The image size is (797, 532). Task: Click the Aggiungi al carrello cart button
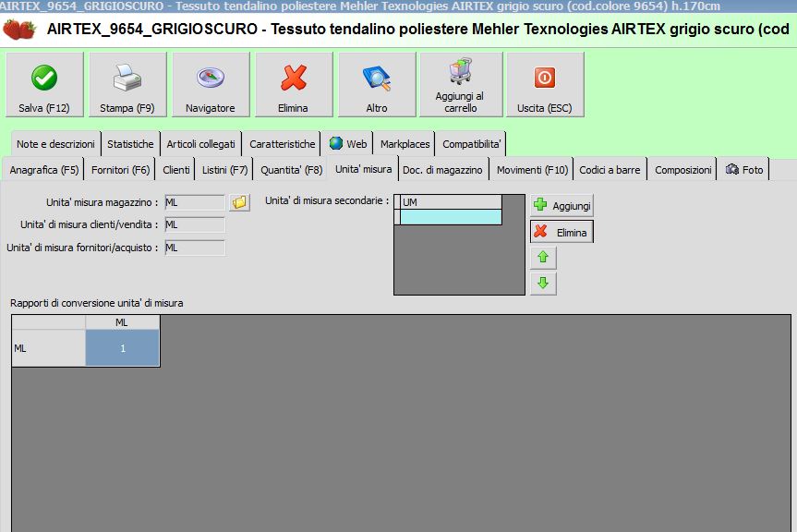tap(461, 84)
